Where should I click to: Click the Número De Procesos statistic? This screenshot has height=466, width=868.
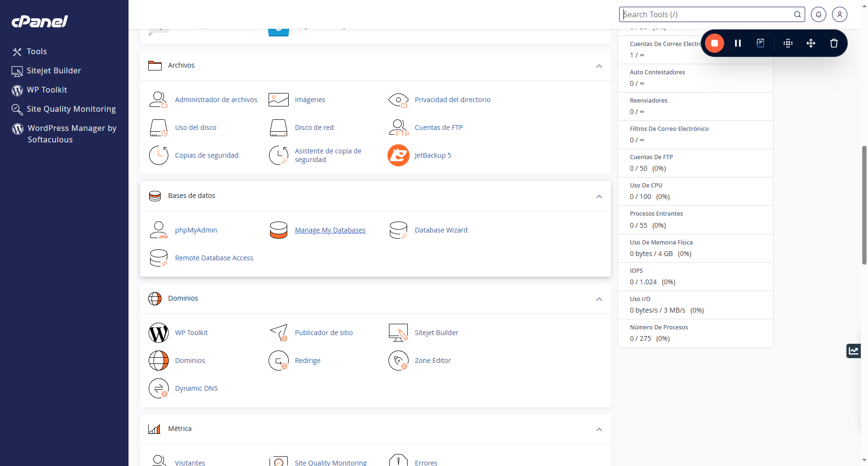695,333
